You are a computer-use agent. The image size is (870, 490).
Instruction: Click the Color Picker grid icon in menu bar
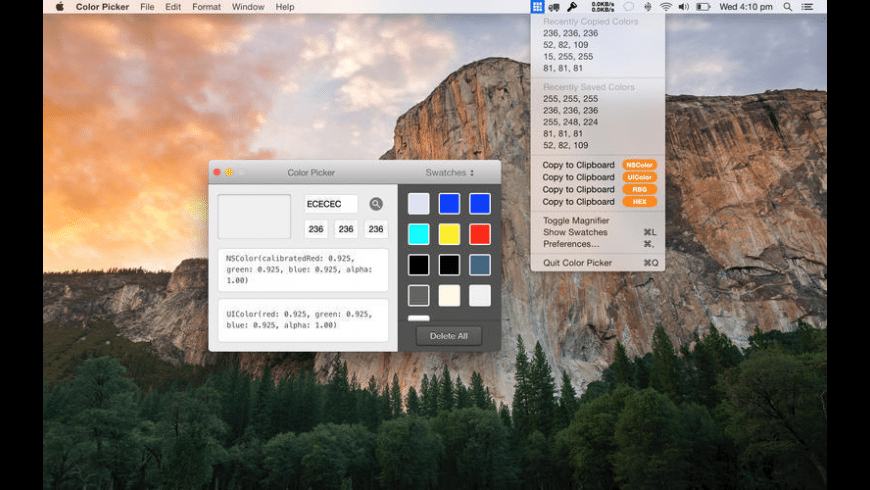(x=537, y=7)
